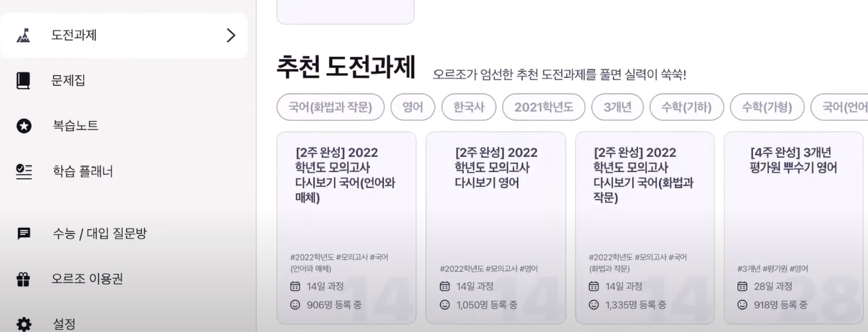Filter by the 2021학년도 chip
Image resolution: width=868 pixels, height=332 pixels.
tap(543, 107)
